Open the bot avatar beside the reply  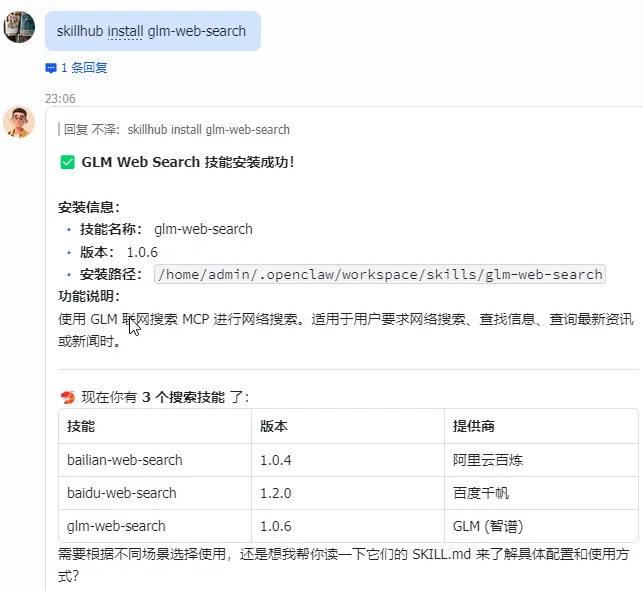(x=19, y=122)
